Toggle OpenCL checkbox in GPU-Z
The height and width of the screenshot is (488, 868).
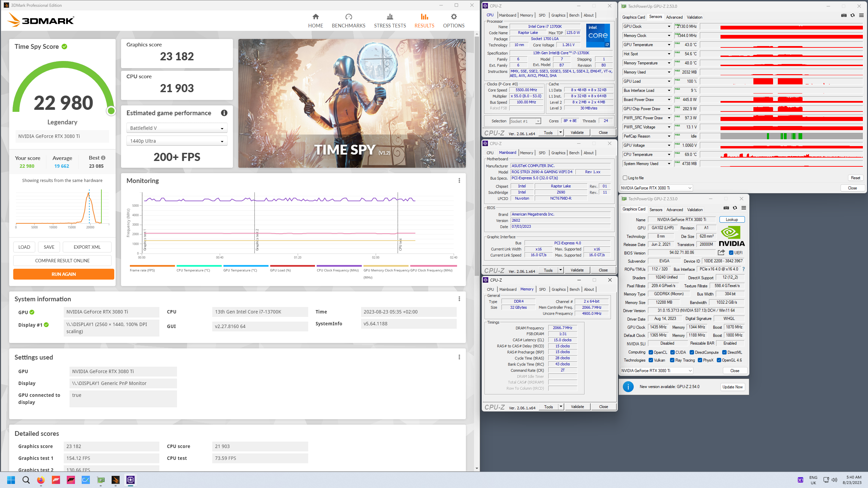(651, 352)
